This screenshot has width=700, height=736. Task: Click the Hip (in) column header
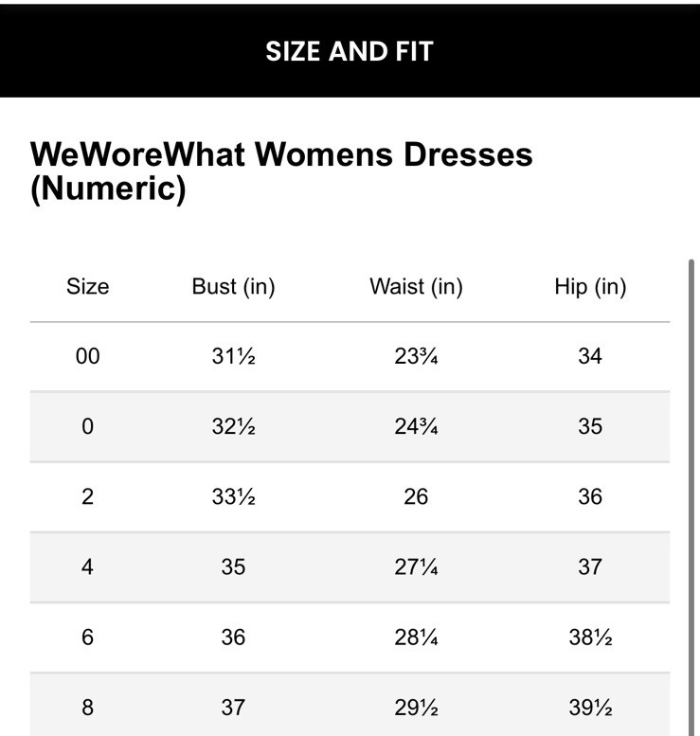tap(590, 287)
